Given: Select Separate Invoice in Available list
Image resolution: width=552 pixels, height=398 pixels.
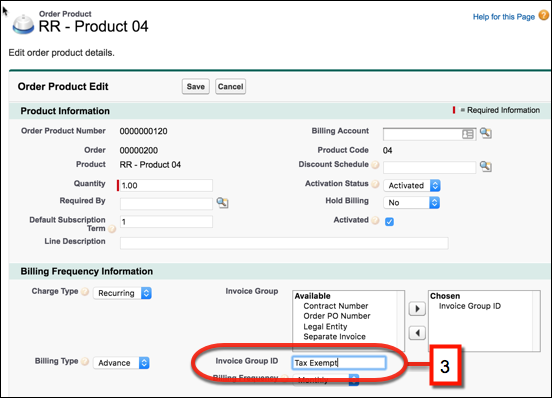Looking at the screenshot, I should coord(334,336).
